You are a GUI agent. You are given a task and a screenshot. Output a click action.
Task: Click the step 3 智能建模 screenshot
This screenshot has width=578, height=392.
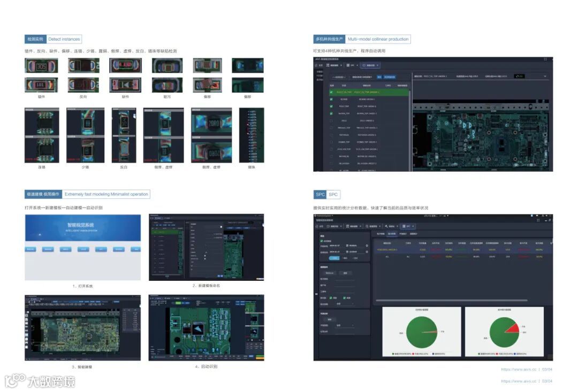pyautogui.click(x=82, y=328)
